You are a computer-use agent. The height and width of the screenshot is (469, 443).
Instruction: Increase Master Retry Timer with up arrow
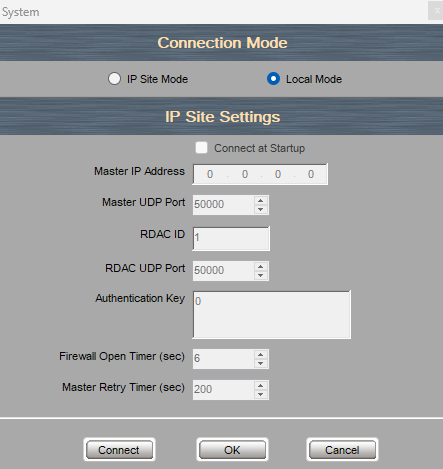point(261,386)
